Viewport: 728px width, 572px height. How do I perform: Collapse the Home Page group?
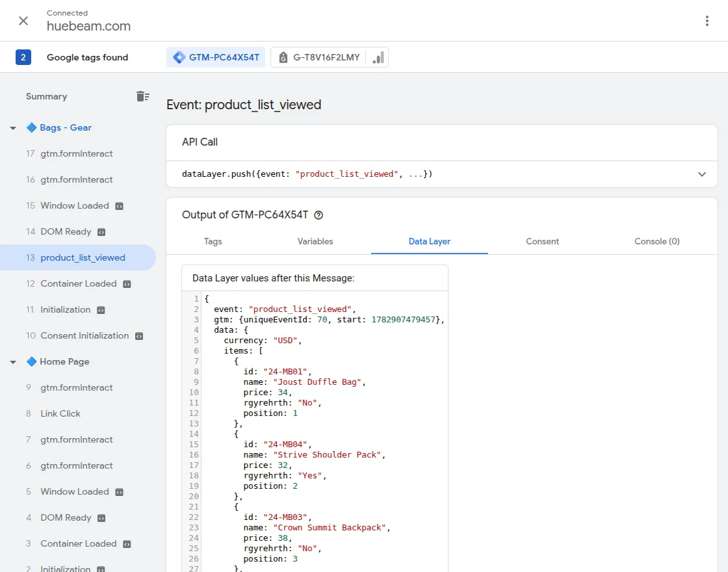click(x=13, y=361)
